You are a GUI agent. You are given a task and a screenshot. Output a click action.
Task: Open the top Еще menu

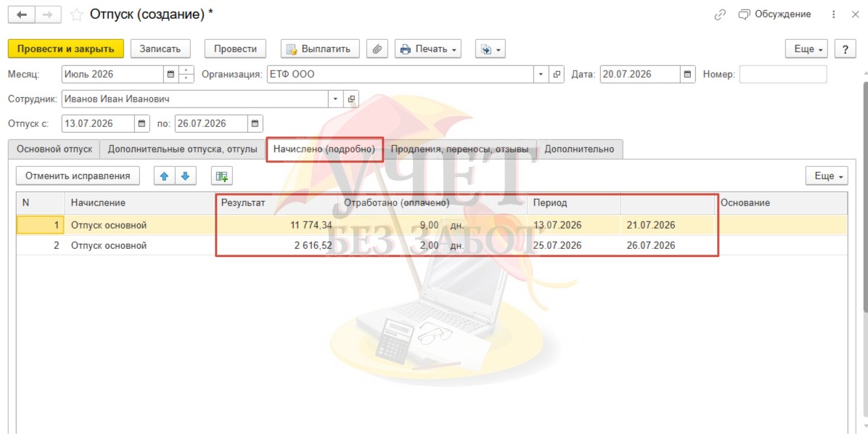pyautogui.click(x=807, y=49)
